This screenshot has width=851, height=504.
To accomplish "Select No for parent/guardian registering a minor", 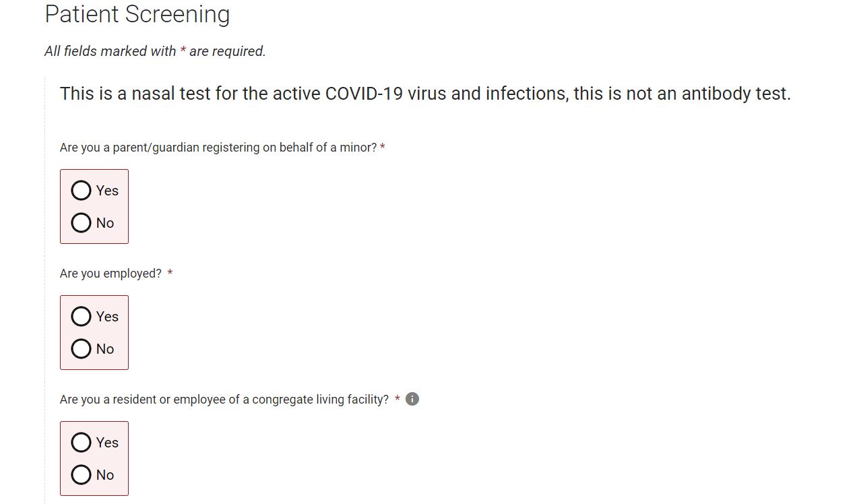I will 82,223.
